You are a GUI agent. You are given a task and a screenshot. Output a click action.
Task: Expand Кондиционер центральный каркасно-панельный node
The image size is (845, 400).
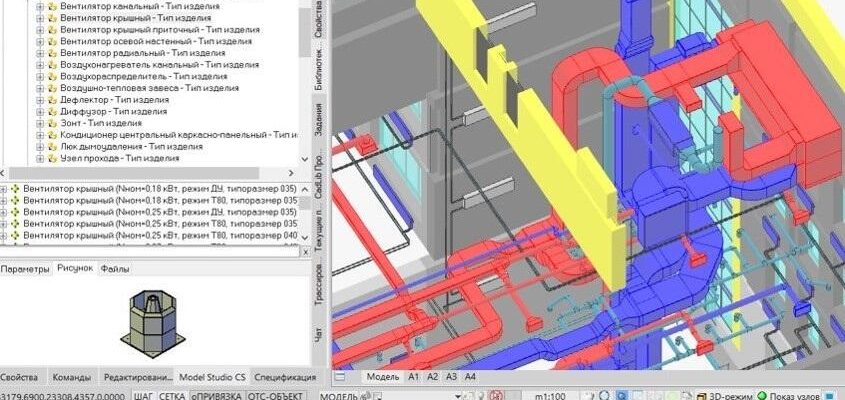[39, 135]
